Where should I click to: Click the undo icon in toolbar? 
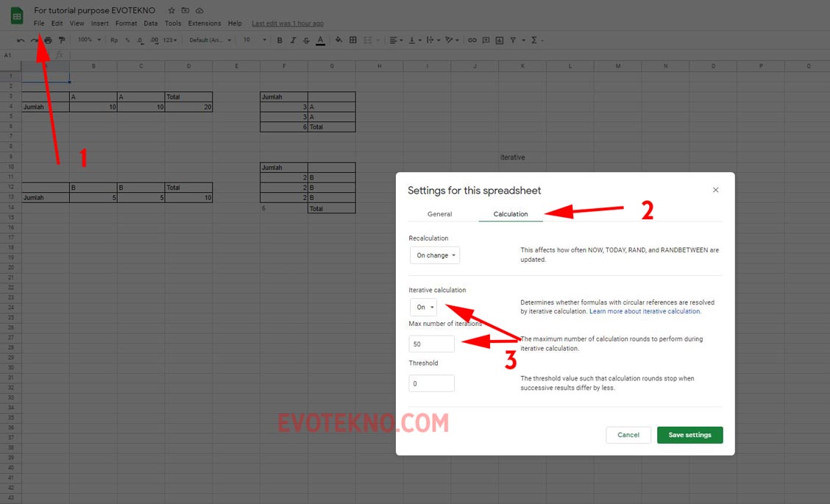[21, 40]
